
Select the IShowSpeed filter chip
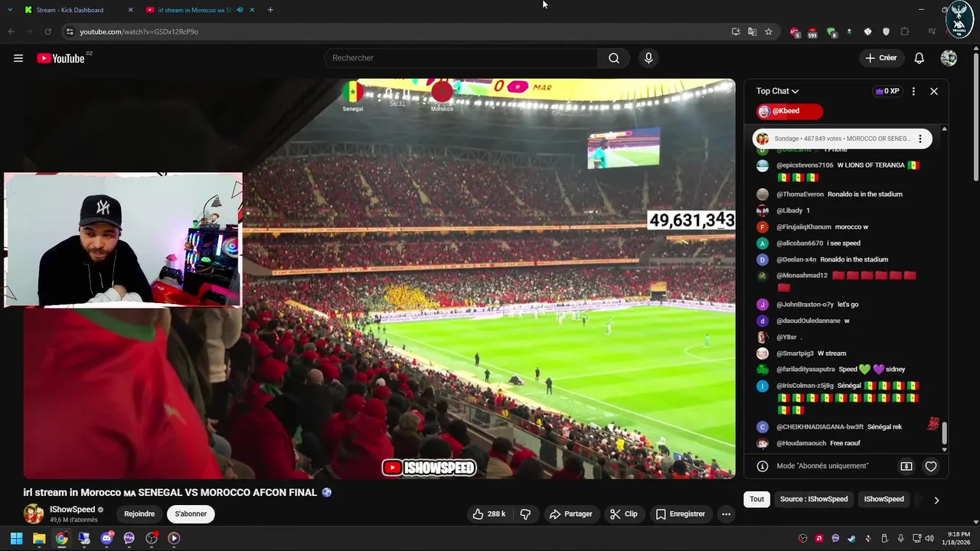(x=884, y=499)
